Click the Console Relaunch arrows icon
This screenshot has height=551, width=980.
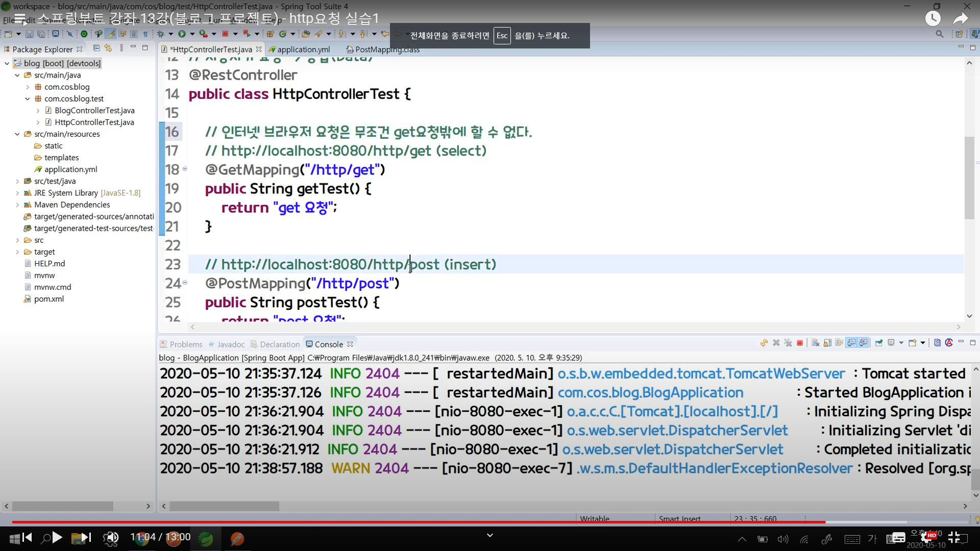(x=764, y=343)
